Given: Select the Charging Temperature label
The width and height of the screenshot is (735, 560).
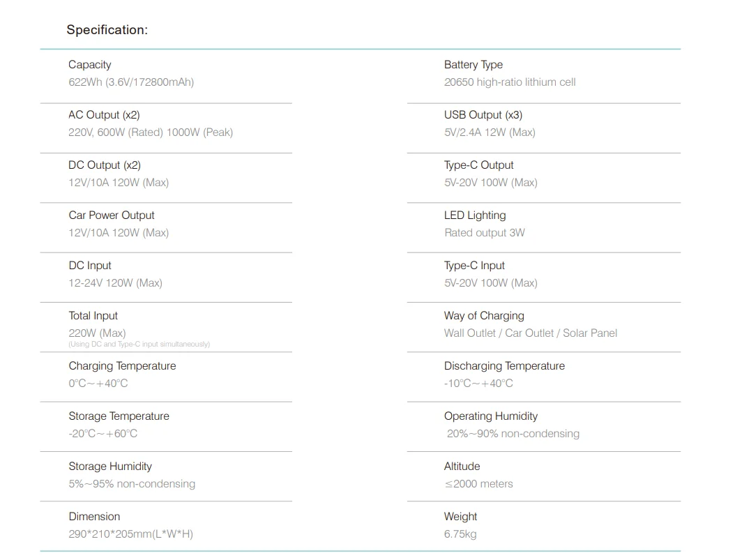Looking at the screenshot, I should pyautogui.click(x=122, y=365).
